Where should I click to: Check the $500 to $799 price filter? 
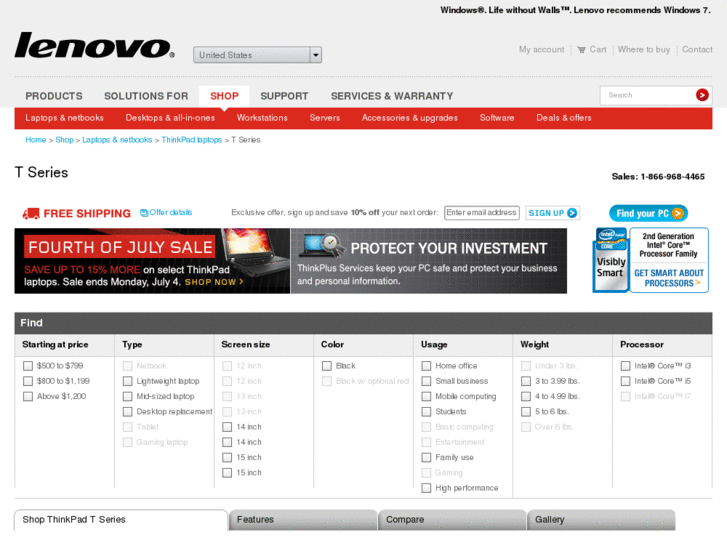[x=28, y=366]
